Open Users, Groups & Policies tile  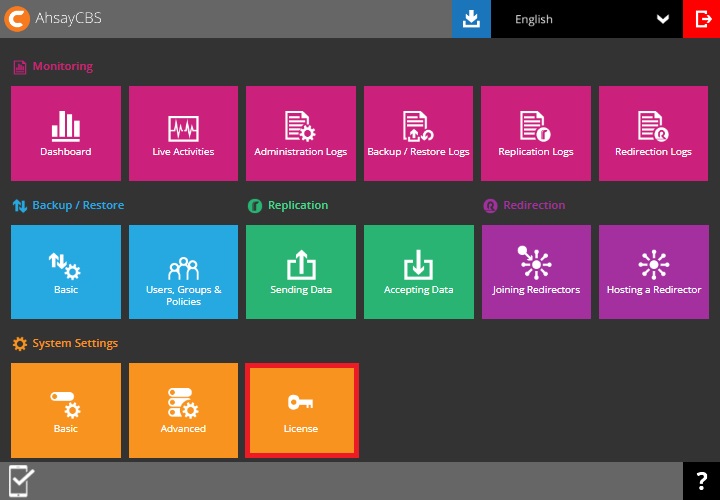[x=183, y=272]
